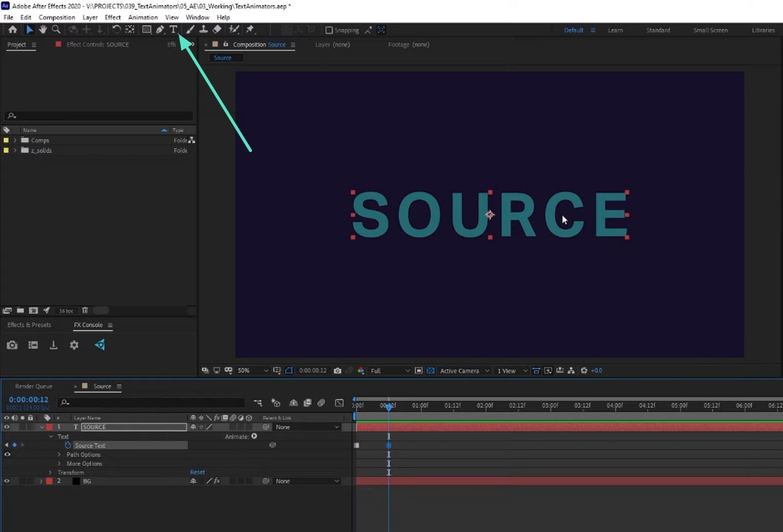The height and width of the screenshot is (532, 783).
Task: Create a new composition in Project panel
Action: pyautogui.click(x=34, y=310)
